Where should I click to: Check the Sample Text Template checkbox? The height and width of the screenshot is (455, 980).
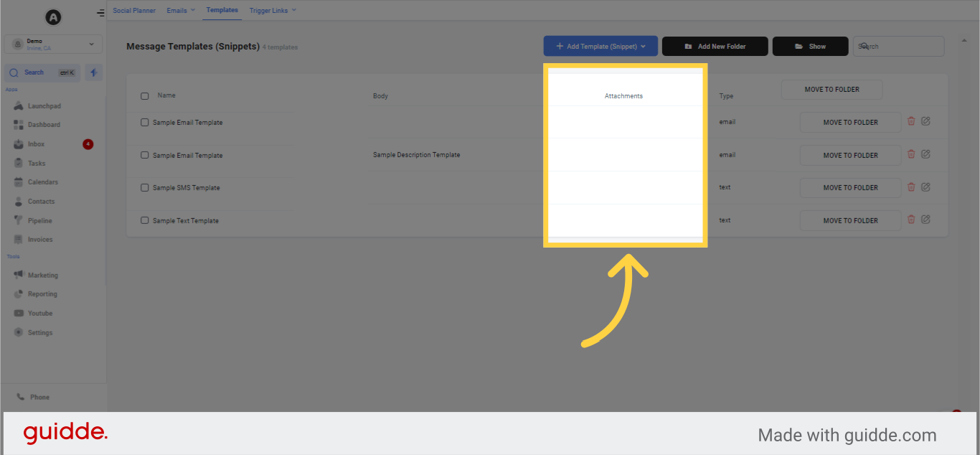pyautogui.click(x=144, y=220)
